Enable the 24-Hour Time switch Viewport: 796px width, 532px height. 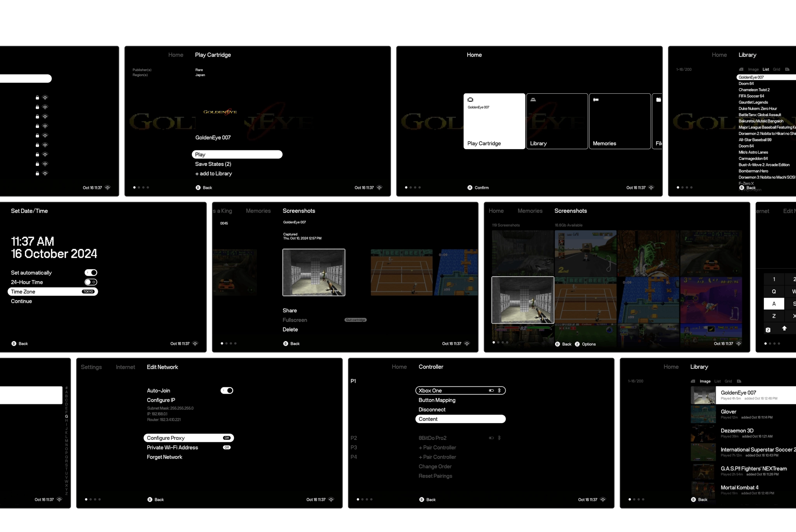point(91,282)
